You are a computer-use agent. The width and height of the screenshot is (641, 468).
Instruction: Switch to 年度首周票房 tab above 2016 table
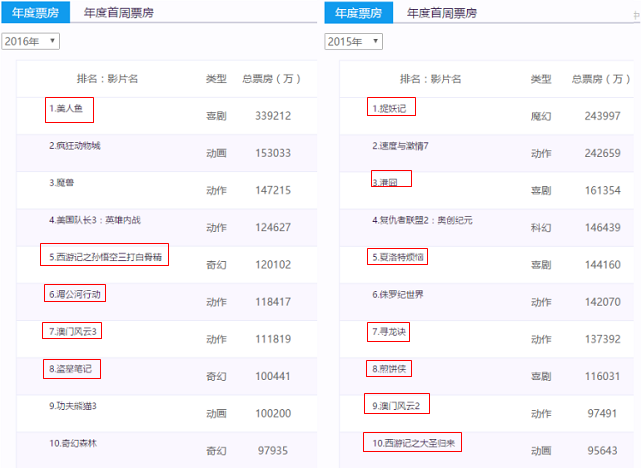pos(119,13)
